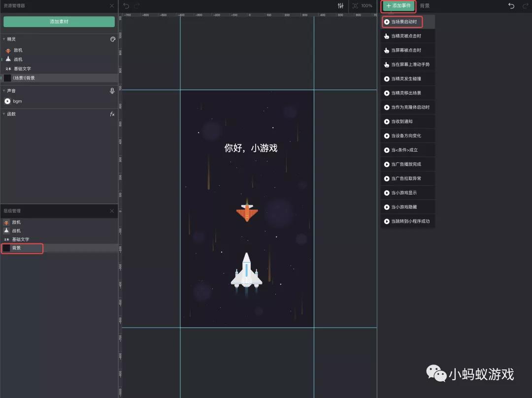The image size is (532, 398).
Task: Redo with the top-right arrow icon
Action: click(x=524, y=6)
